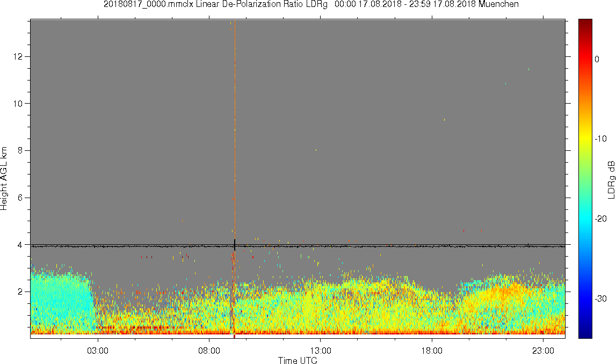Click the 13:00 time tick label
Screen dimensions: 616x364
[320, 351]
